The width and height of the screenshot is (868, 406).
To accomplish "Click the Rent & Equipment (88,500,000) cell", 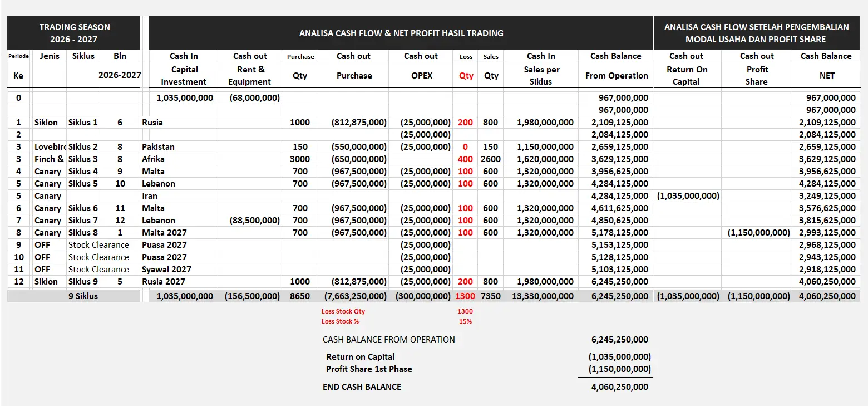I will [x=250, y=220].
